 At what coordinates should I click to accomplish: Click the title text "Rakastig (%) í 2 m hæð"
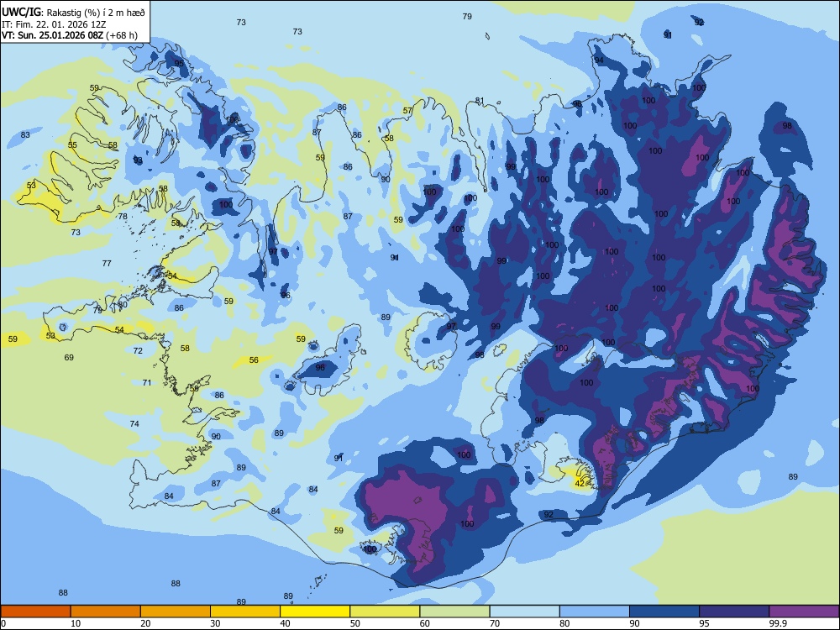[x=96, y=13]
